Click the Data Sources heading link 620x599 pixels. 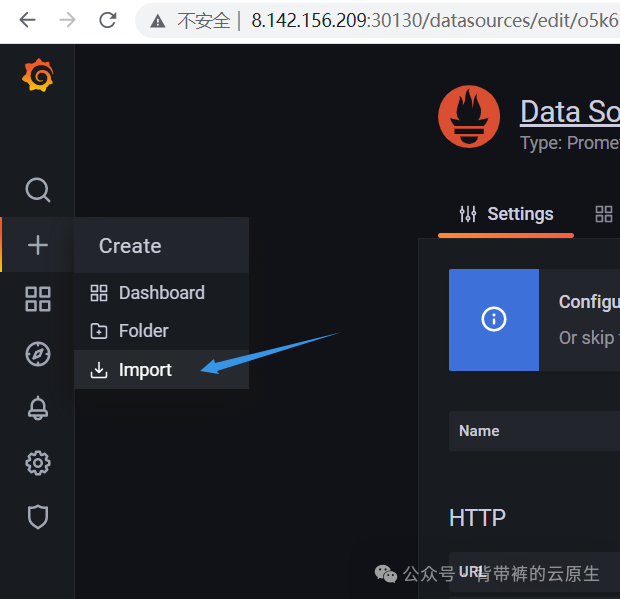(570, 112)
